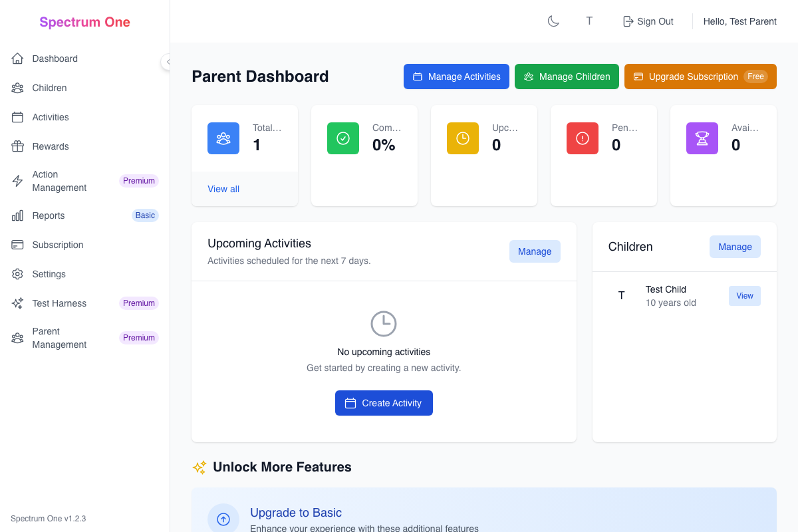Open the View all link on Total card

click(223, 189)
